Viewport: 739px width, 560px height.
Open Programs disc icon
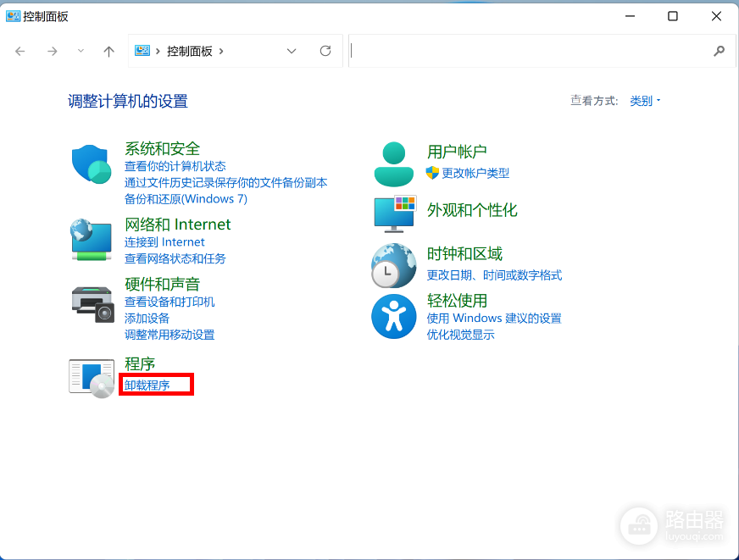92,378
